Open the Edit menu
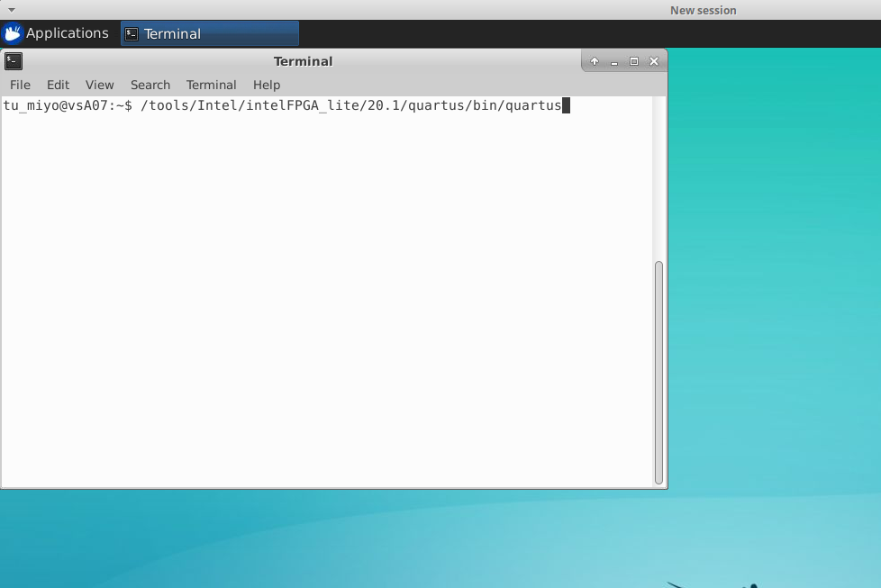This screenshot has width=881, height=588. point(58,85)
